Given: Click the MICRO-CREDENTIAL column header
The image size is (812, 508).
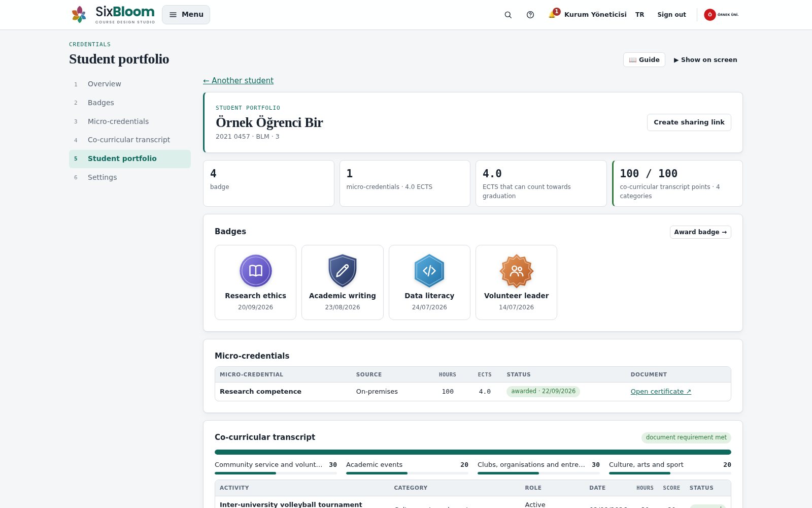Looking at the screenshot, I should [252, 374].
